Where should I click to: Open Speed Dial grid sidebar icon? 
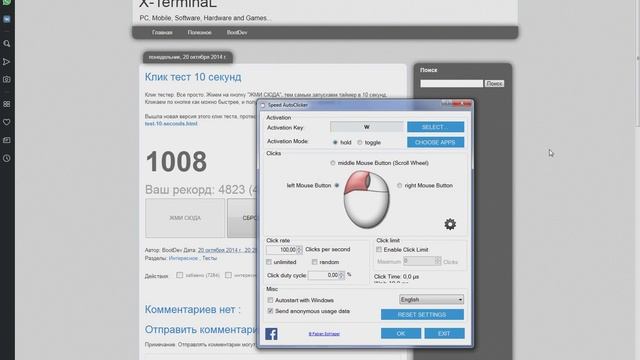tap(7, 104)
